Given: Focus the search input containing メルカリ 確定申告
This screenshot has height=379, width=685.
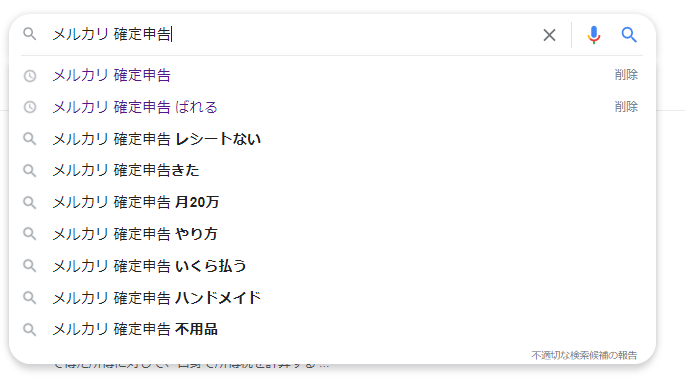Looking at the screenshot, I should click(x=293, y=34).
